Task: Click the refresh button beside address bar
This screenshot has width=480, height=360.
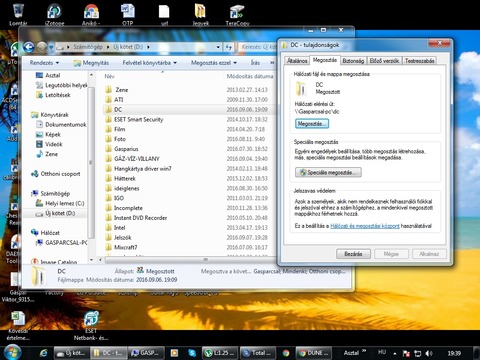Action: click(x=228, y=47)
